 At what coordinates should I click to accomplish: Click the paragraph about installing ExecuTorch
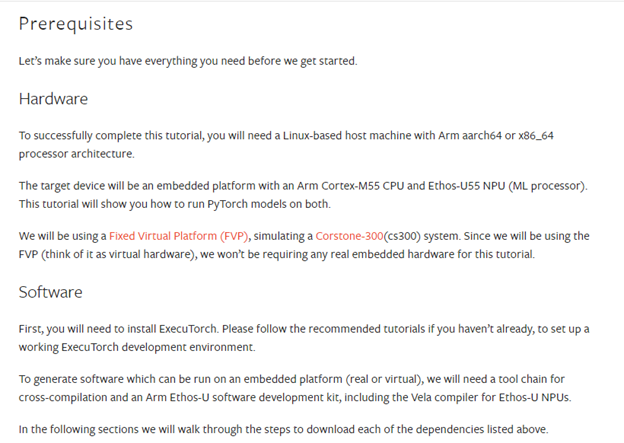click(300, 329)
